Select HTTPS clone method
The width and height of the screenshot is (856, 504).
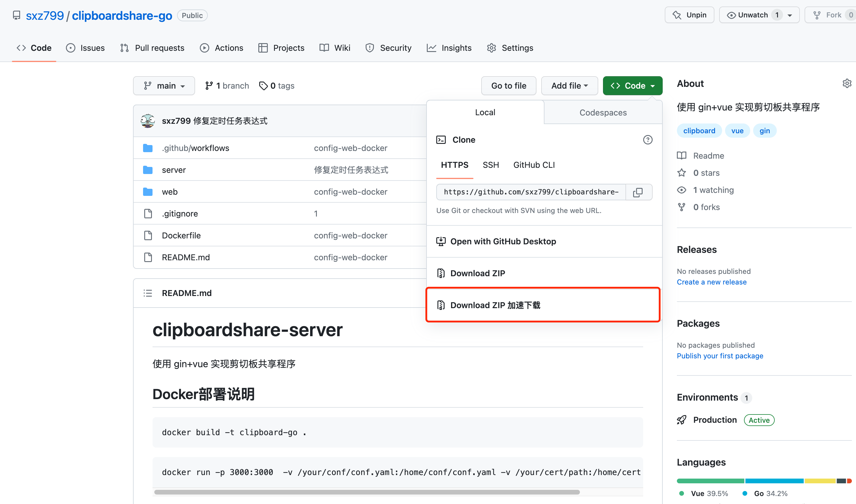click(x=455, y=165)
